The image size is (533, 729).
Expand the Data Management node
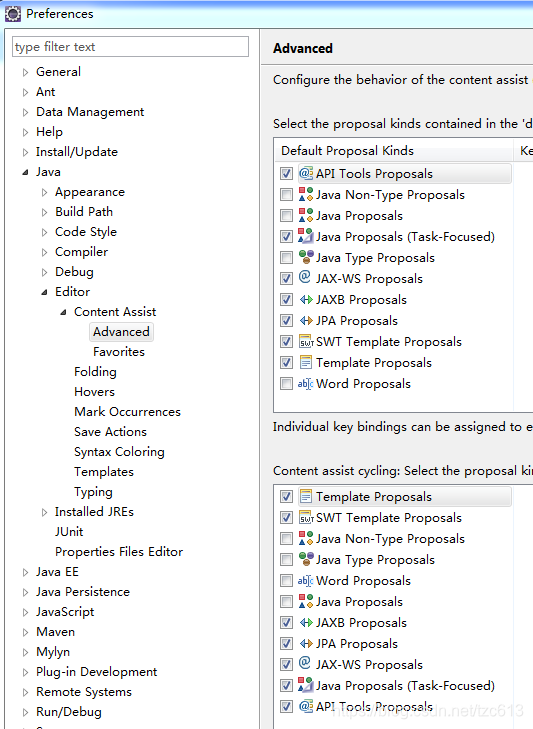26,112
